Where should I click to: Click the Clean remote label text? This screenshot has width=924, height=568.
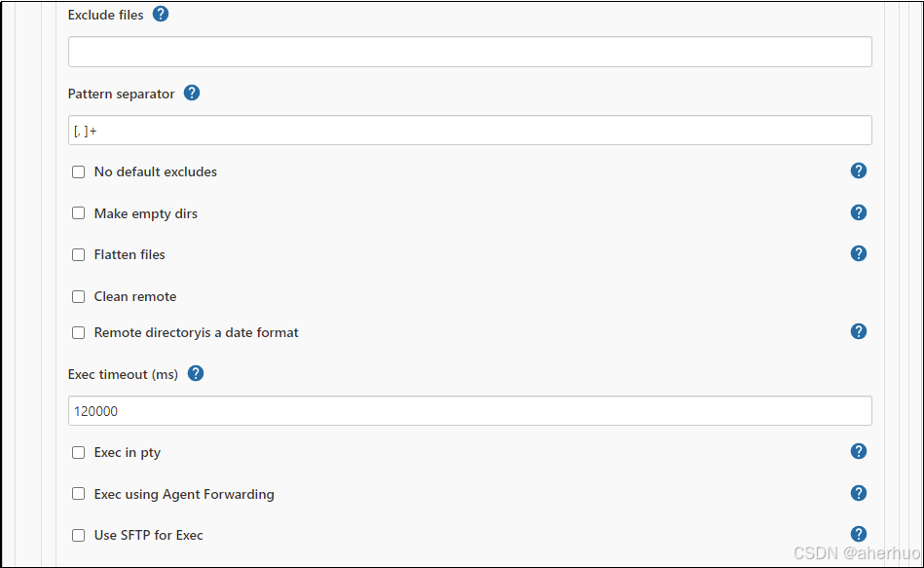pos(135,297)
